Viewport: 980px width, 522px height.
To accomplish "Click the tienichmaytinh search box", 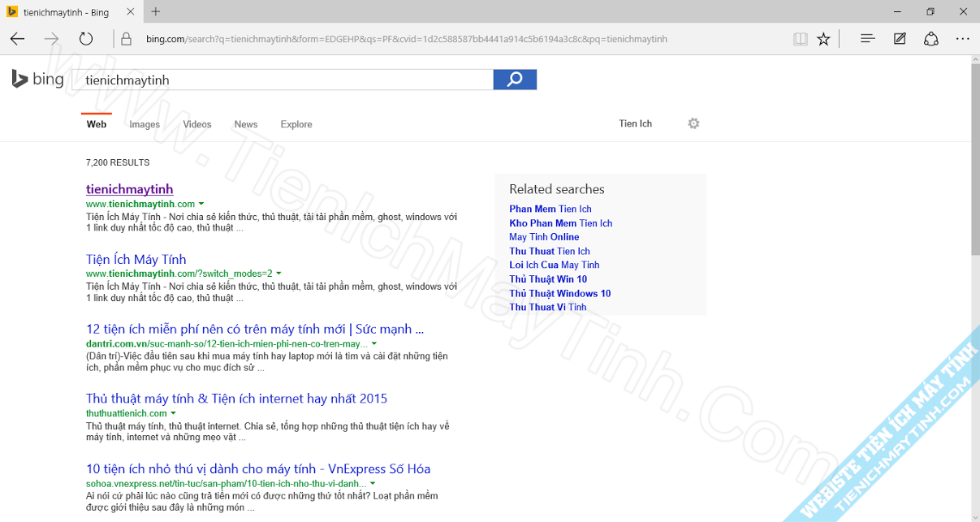I will [283, 80].
